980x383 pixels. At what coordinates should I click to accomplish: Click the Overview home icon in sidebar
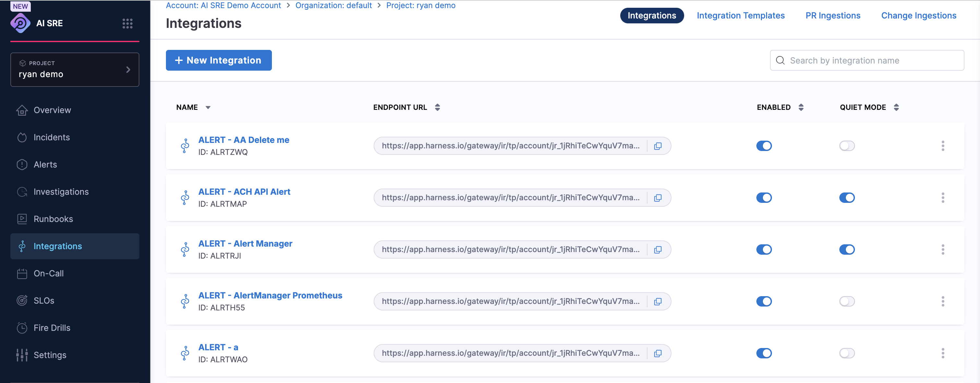tap(22, 110)
